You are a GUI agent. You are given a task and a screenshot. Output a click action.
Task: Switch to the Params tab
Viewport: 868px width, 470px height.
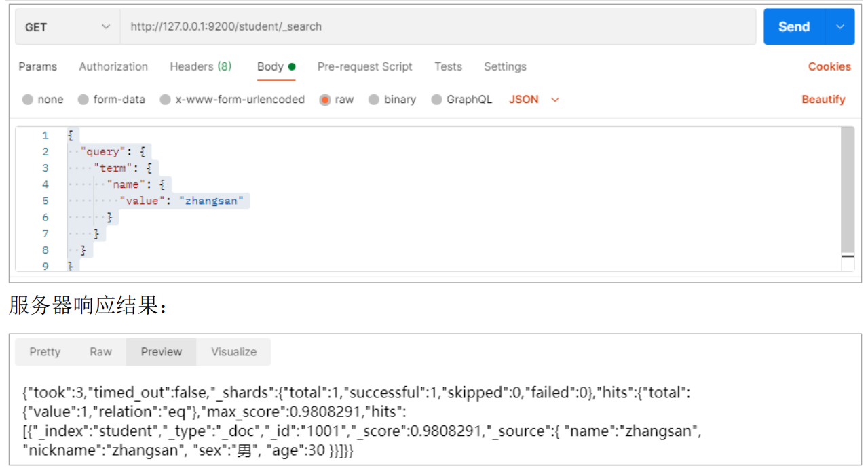(38, 66)
